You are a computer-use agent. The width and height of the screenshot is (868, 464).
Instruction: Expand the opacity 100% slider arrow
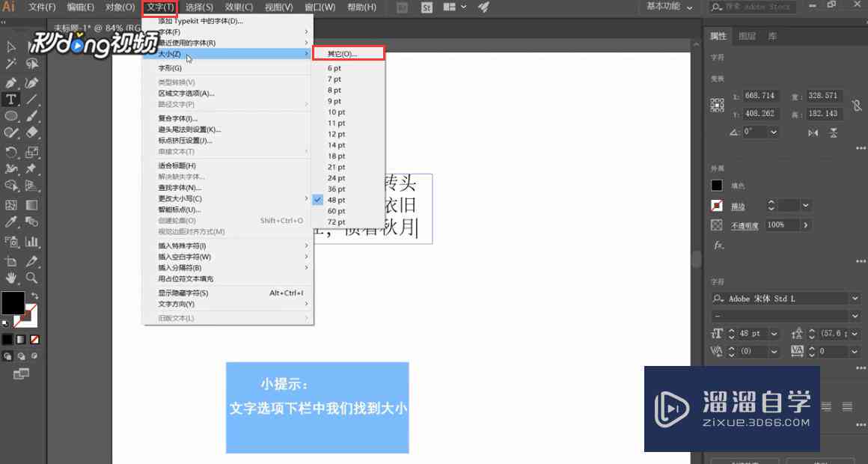click(x=805, y=225)
